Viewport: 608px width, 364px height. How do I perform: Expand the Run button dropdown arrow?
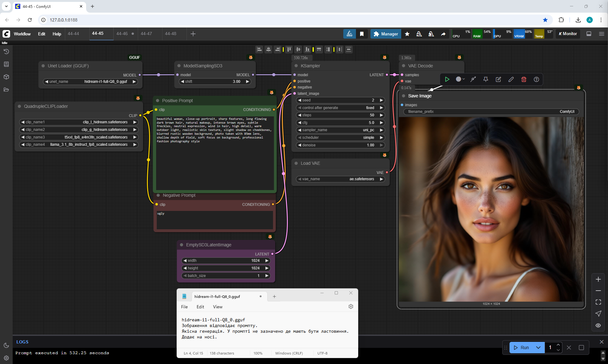[x=538, y=348]
